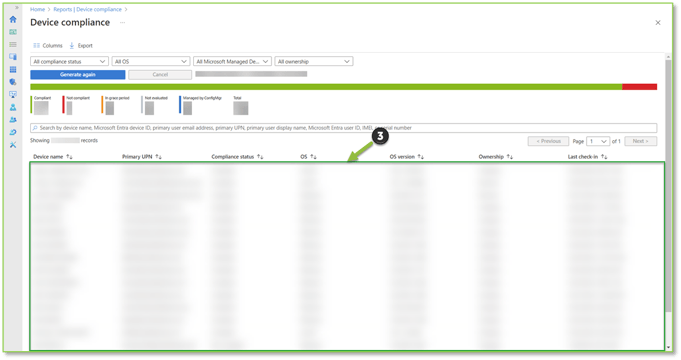Open the page number dropdown
681x360 pixels.
pyautogui.click(x=598, y=141)
